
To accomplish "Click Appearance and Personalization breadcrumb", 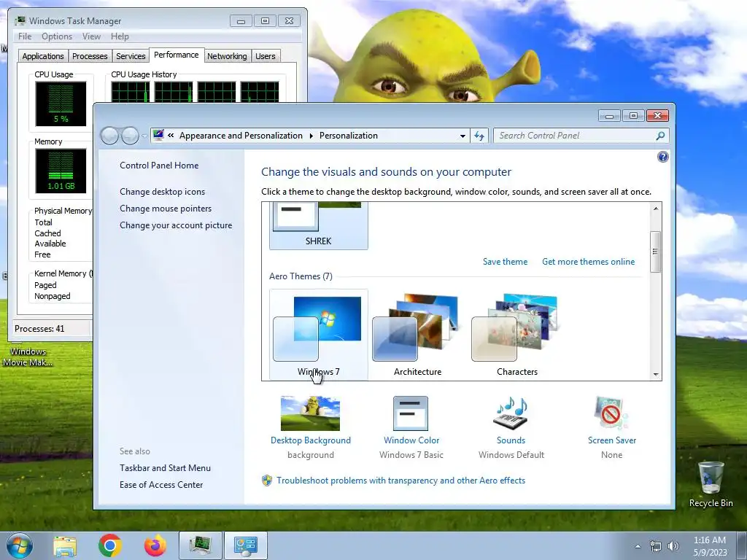I will click(x=241, y=136).
